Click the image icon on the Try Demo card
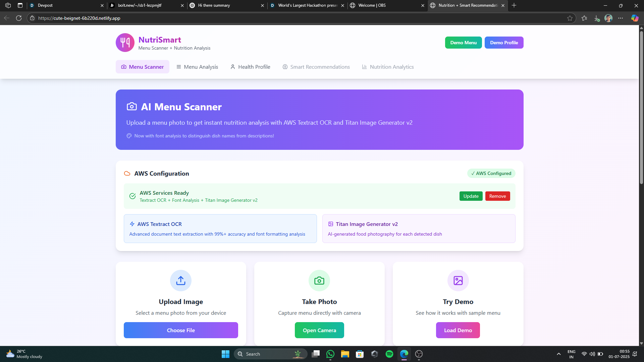This screenshot has width=644, height=362. (x=458, y=280)
